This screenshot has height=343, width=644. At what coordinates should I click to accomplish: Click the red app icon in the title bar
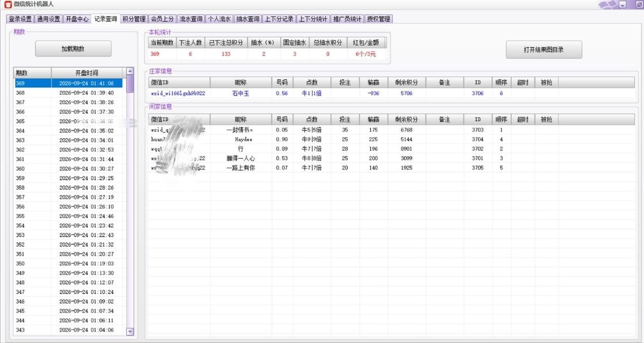(8, 4)
